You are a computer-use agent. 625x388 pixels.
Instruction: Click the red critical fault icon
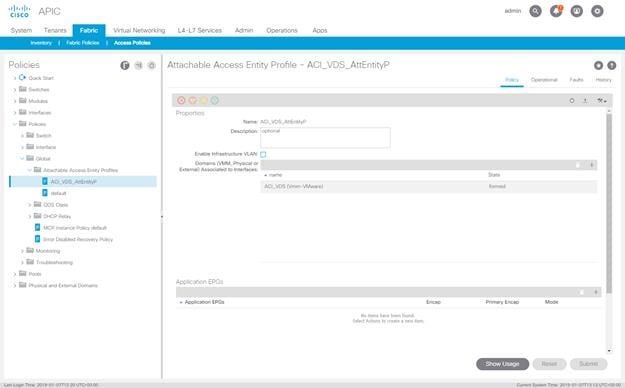(x=181, y=100)
